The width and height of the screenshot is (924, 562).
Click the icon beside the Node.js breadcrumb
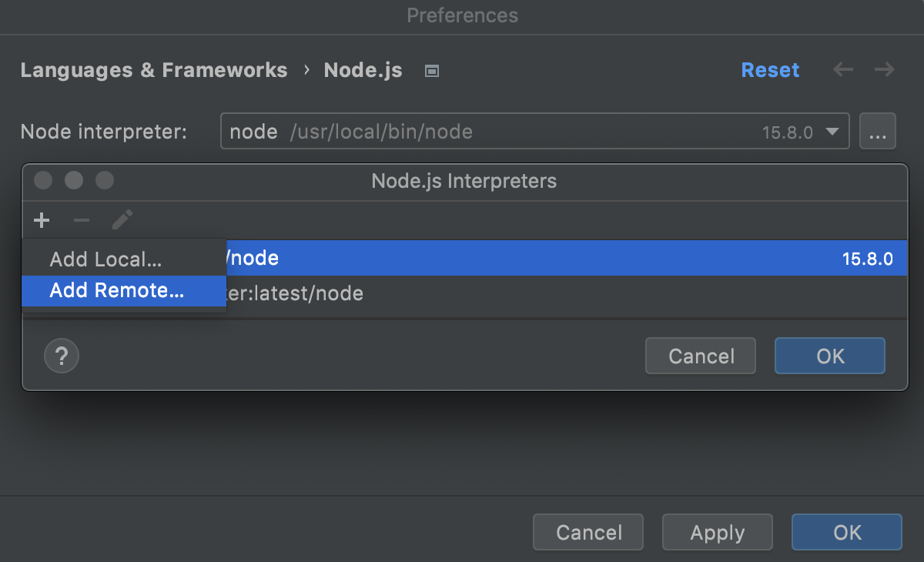tap(431, 70)
